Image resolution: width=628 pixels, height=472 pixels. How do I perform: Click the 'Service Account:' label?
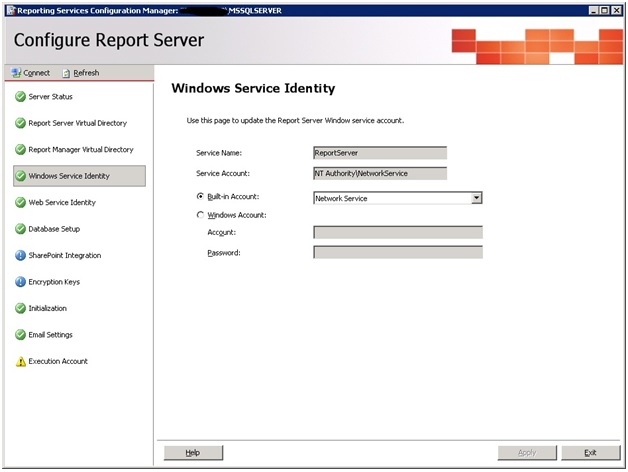click(223, 173)
